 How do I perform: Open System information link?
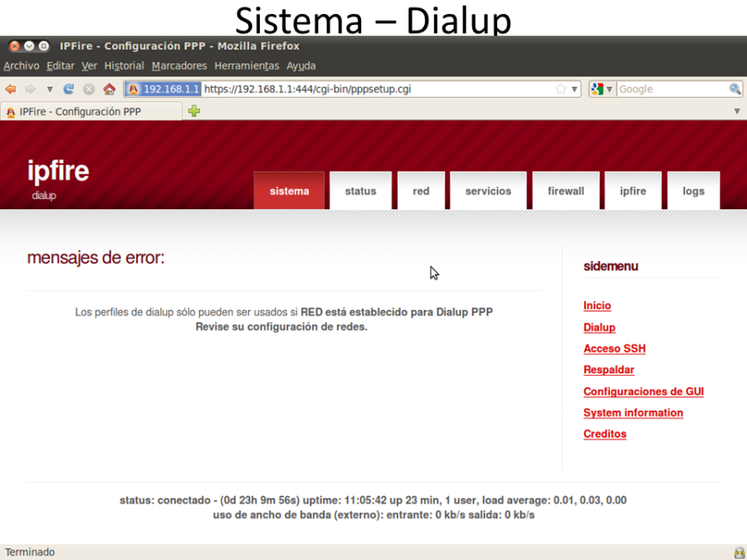click(632, 413)
